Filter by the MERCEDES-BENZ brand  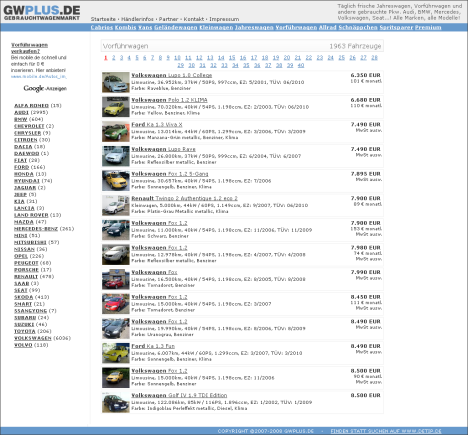point(36,229)
